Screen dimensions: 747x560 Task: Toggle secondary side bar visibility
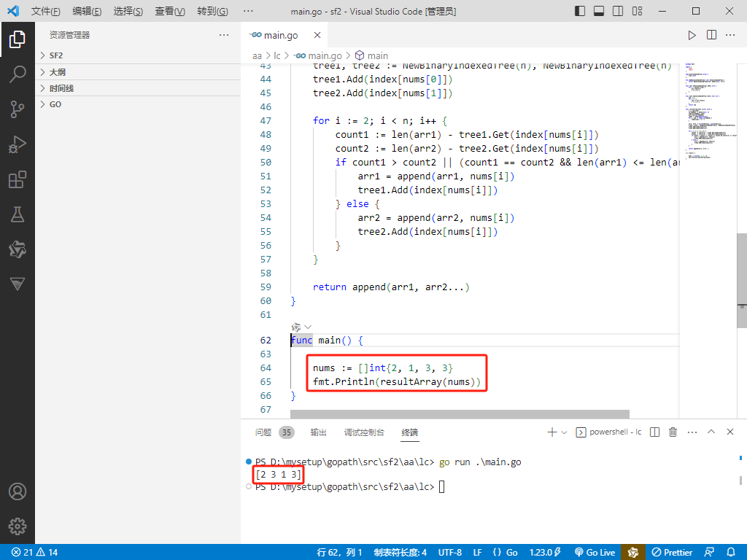tap(618, 11)
